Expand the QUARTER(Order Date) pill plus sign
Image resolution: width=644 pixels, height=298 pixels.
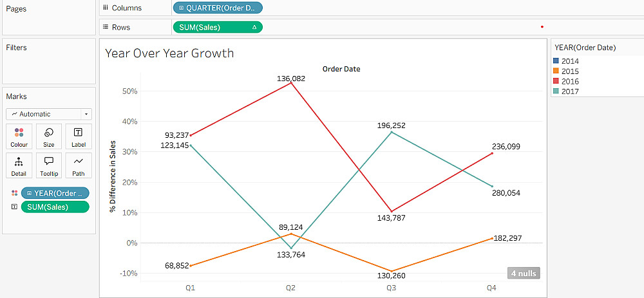coord(181,8)
